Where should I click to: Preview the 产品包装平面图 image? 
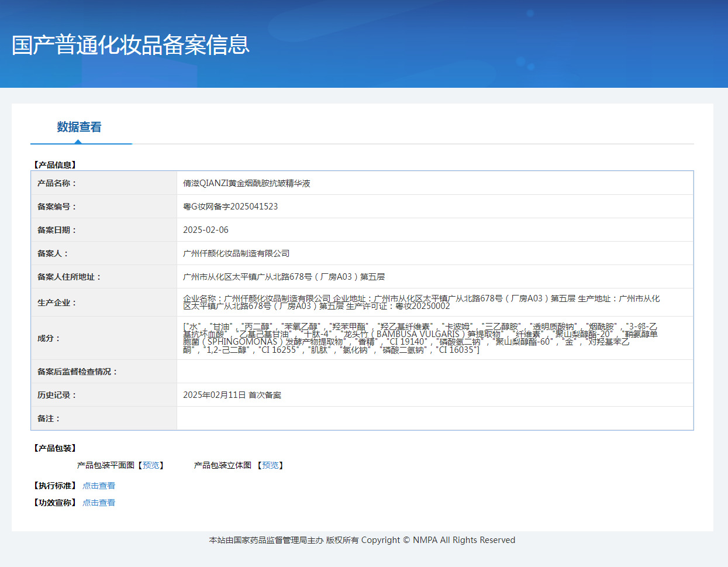tap(151, 465)
